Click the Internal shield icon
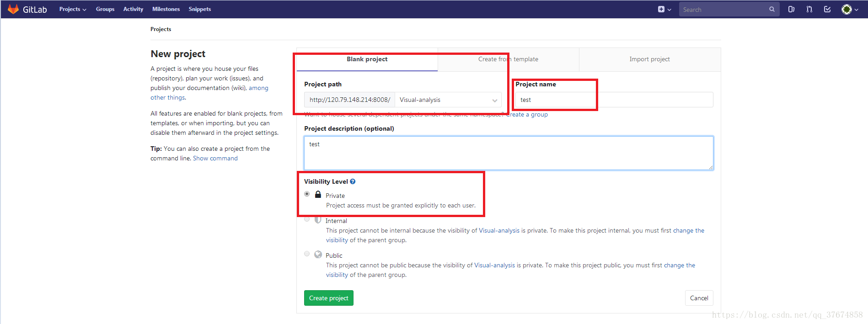This screenshot has width=868, height=324. (318, 220)
